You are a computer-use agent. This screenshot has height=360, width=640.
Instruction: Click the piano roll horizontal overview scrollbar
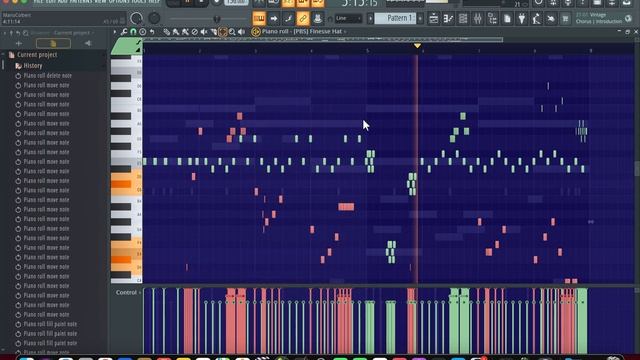point(323,40)
